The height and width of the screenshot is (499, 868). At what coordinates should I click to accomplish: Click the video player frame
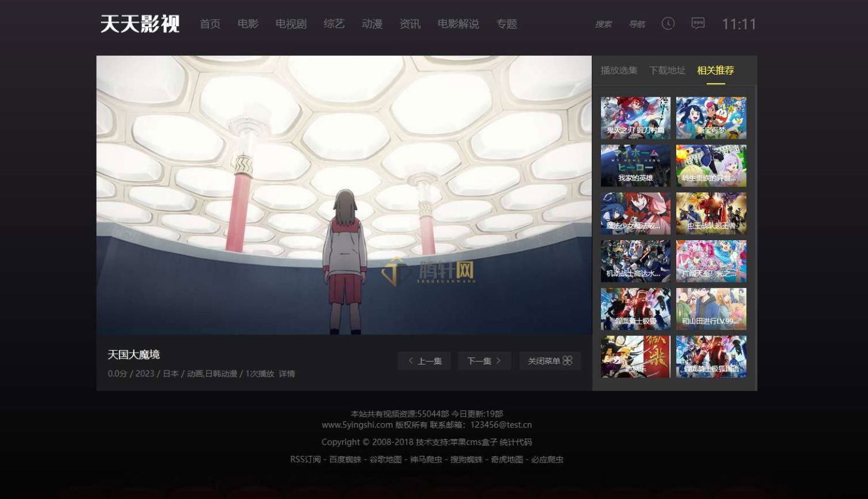pos(344,195)
